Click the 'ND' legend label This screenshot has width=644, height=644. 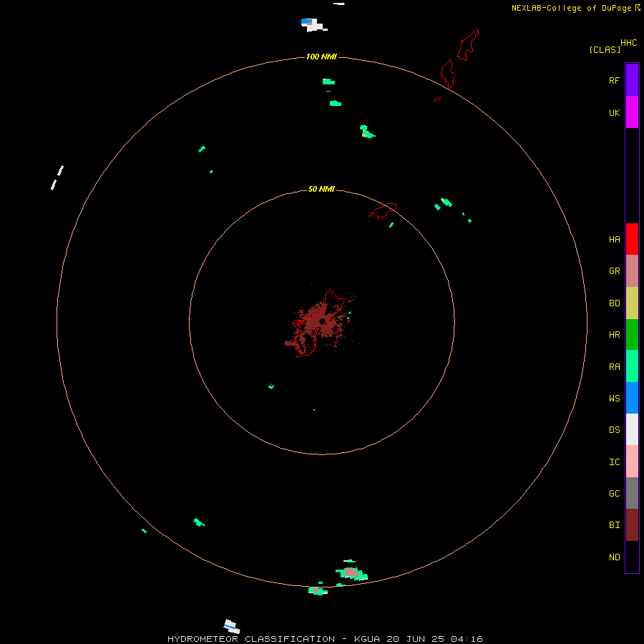click(614, 557)
